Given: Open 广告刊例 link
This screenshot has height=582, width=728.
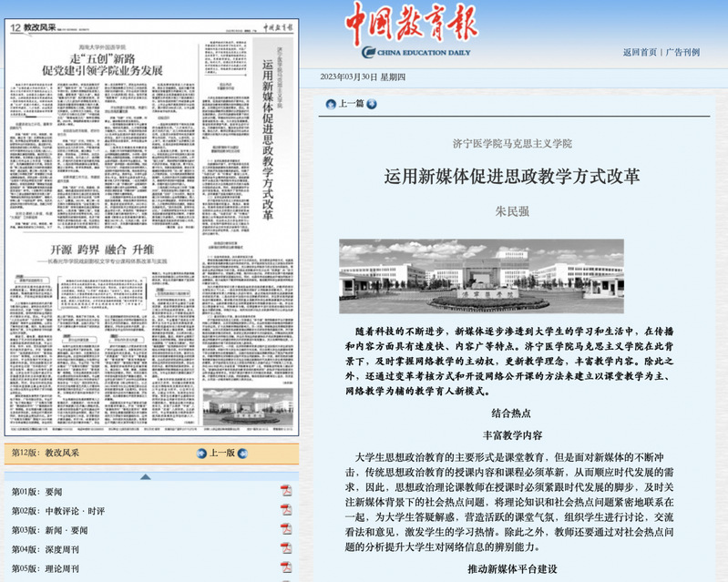Looking at the screenshot, I should tap(683, 52).
